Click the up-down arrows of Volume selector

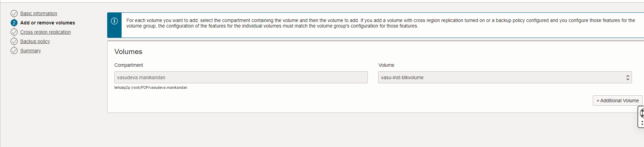coord(628,77)
